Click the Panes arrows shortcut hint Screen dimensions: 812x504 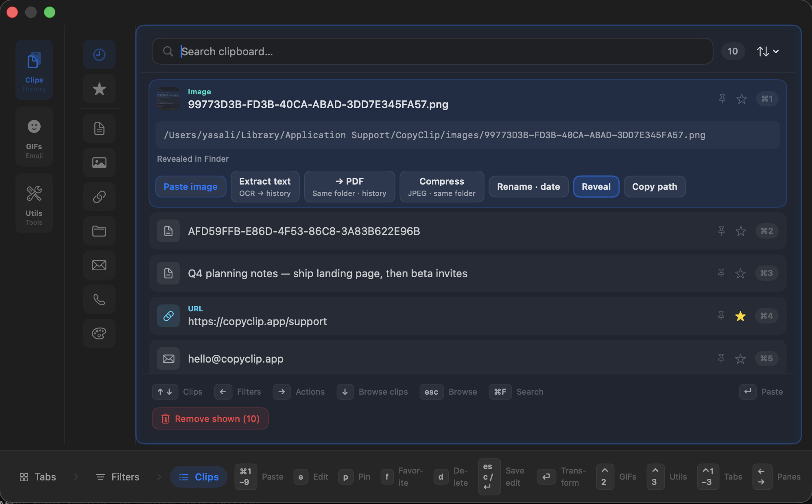[x=777, y=477]
